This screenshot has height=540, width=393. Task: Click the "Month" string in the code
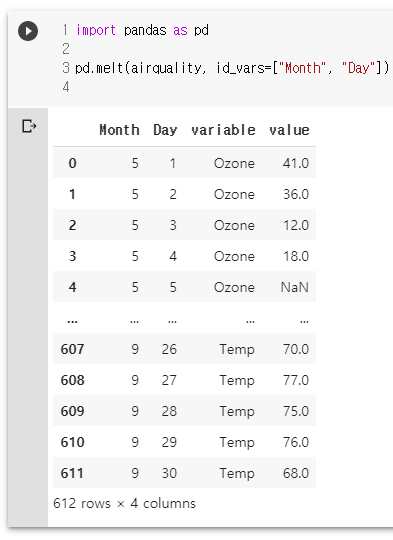pos(302,68)
